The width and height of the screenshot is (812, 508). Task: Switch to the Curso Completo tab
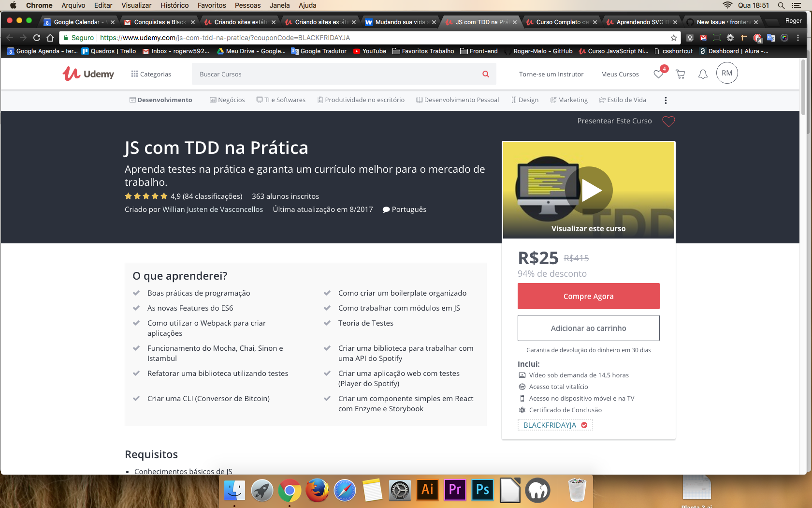[x=561, y=22]
